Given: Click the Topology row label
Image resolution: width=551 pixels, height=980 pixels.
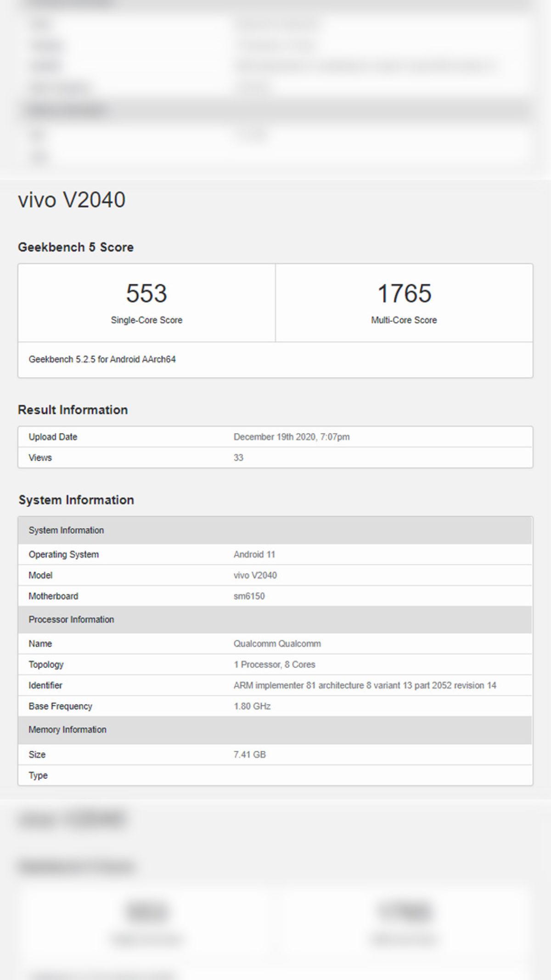Looking at the screenshot, I should click(x=46, y=665).
